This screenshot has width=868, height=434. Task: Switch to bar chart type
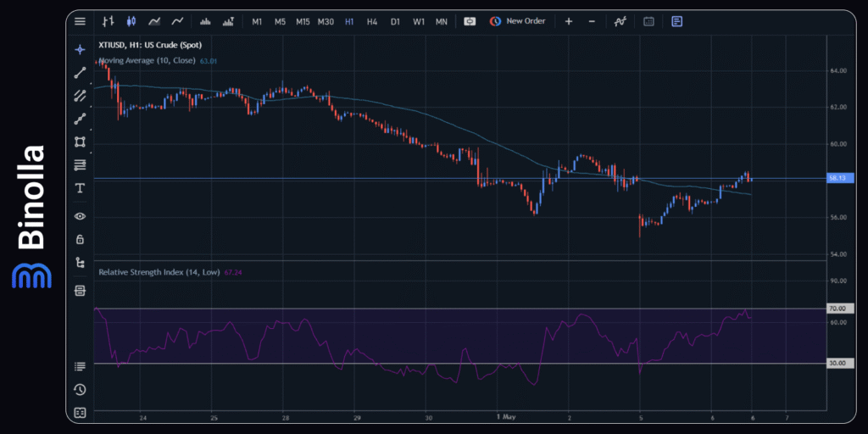click(x=108, y=21)
